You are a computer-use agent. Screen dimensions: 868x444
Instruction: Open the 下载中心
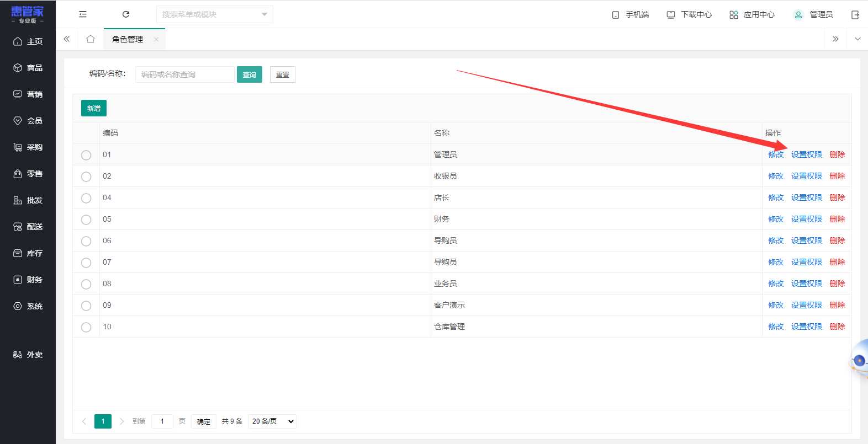[x=689, y=14]
